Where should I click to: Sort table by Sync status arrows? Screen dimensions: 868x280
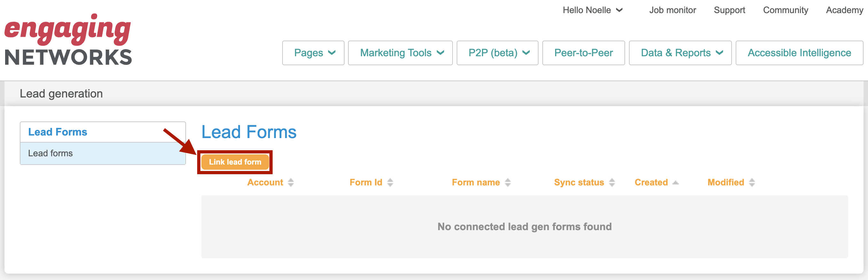(x=612, y=182)
